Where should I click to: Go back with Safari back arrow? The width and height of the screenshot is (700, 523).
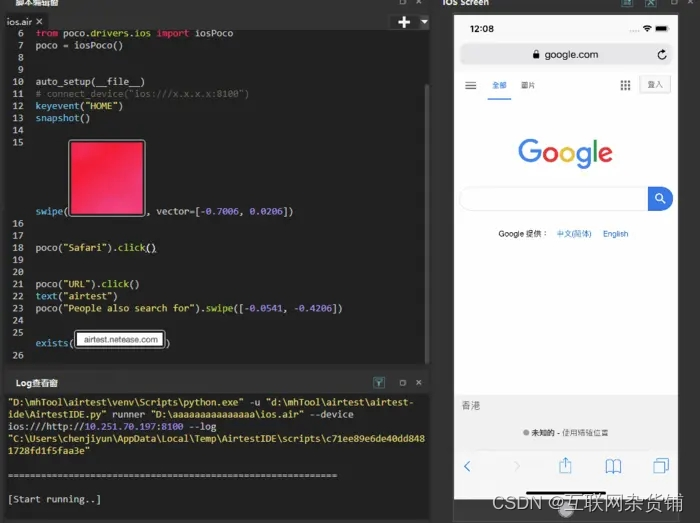click(x=467, y=466)
